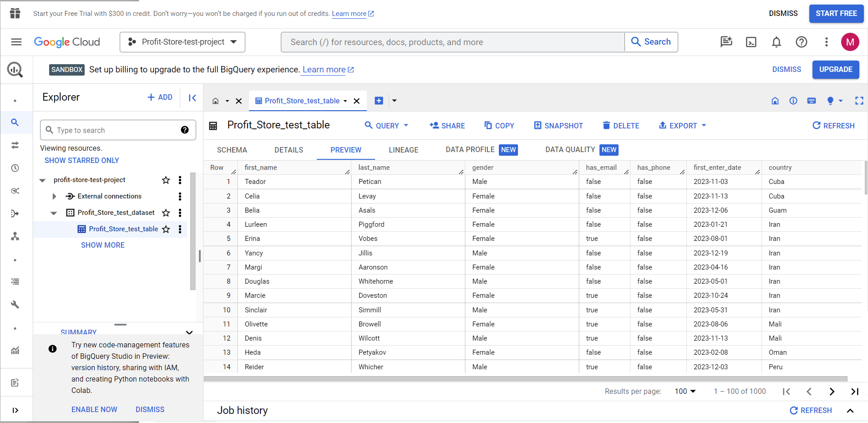Switch to the SCHEMA tab
This screenshot has width=868, height=423.
(x=232, y=150)
